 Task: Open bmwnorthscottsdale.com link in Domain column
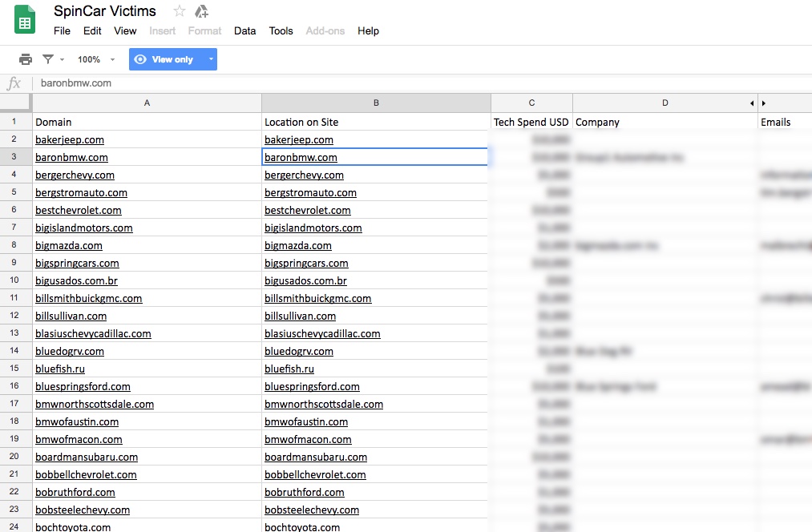click(x=95, y=404)
